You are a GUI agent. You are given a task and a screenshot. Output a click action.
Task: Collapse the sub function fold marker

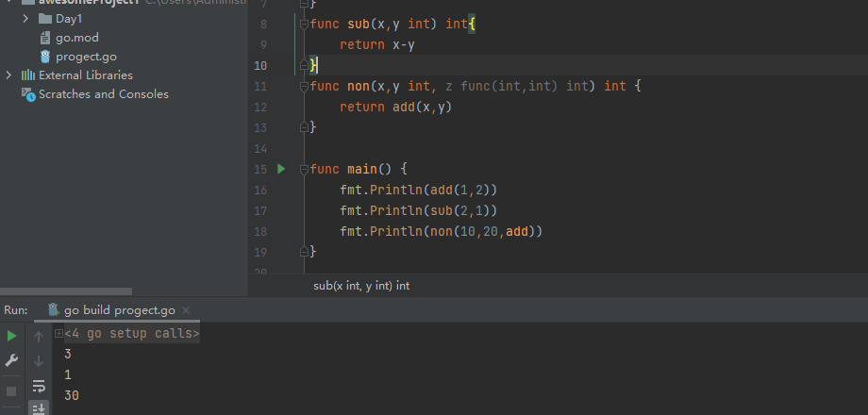point(304,24)
